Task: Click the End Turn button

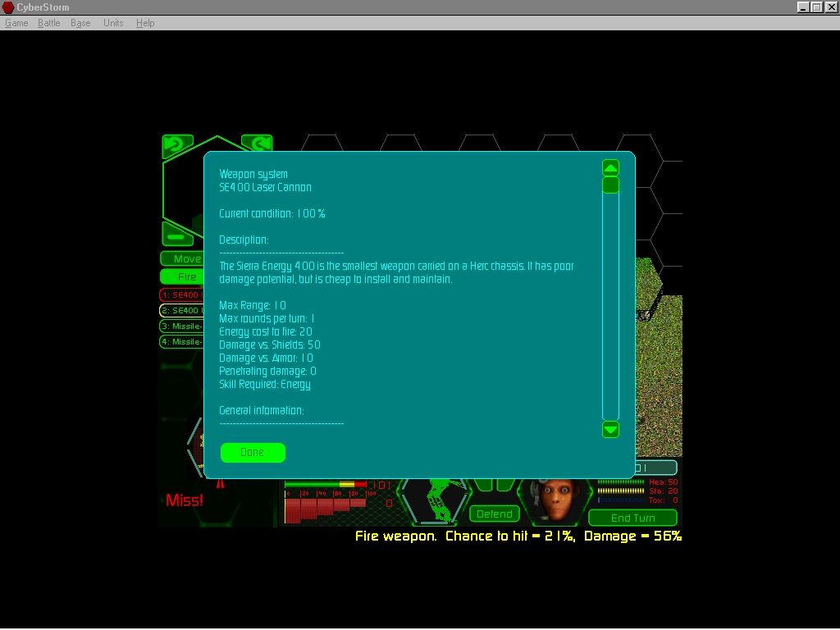Action: pos(632,518)
